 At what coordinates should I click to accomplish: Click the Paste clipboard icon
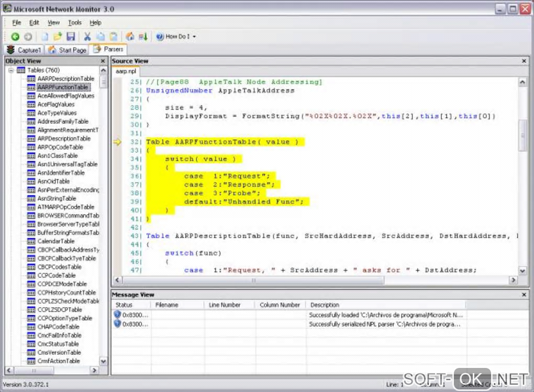point(113,37)
